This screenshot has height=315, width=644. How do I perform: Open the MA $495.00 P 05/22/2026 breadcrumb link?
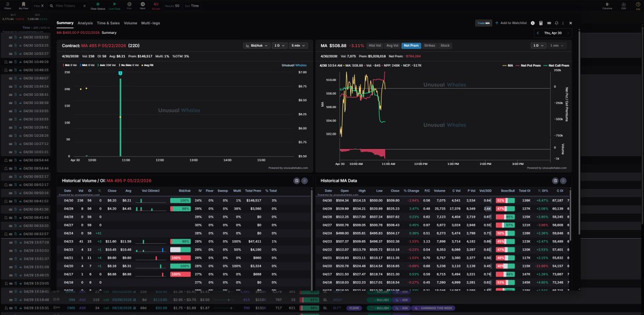point(78,32)
